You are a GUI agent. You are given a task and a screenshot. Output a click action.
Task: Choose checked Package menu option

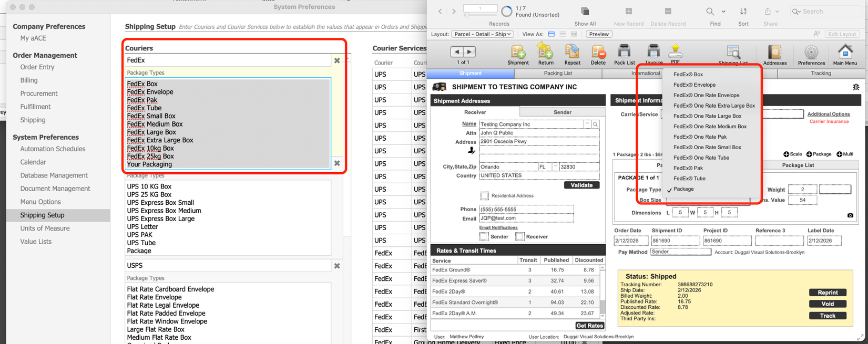tap(712, 189)
